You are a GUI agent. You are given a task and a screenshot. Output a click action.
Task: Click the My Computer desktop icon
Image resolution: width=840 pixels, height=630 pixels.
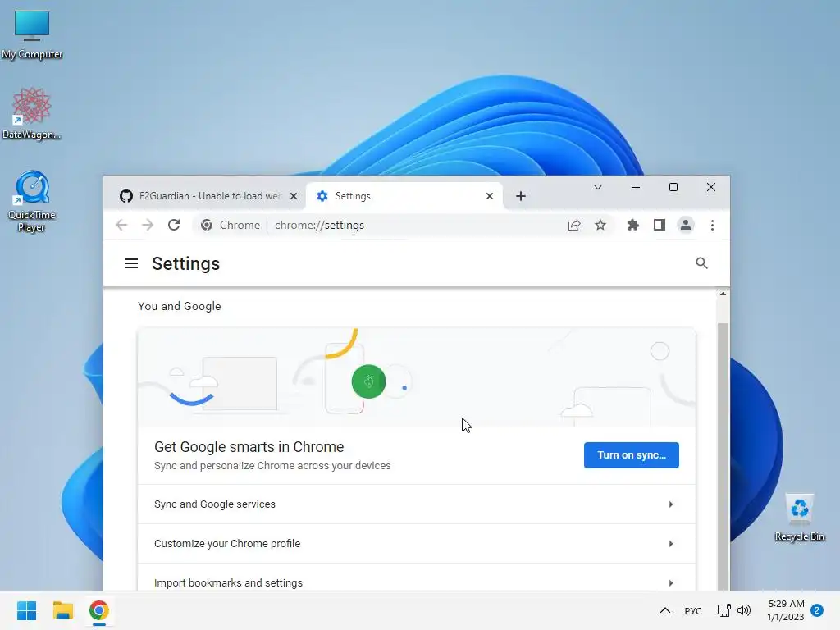click(x=32, y=34)
